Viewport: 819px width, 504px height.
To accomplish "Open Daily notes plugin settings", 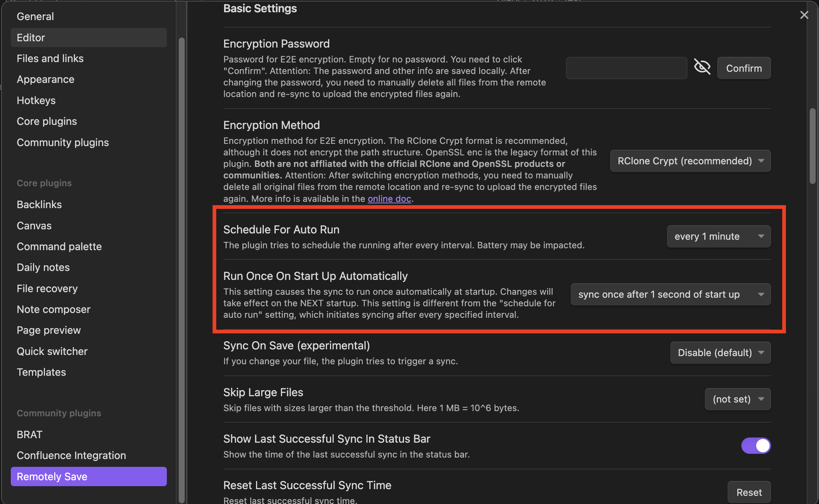I will tap(43, 267).
